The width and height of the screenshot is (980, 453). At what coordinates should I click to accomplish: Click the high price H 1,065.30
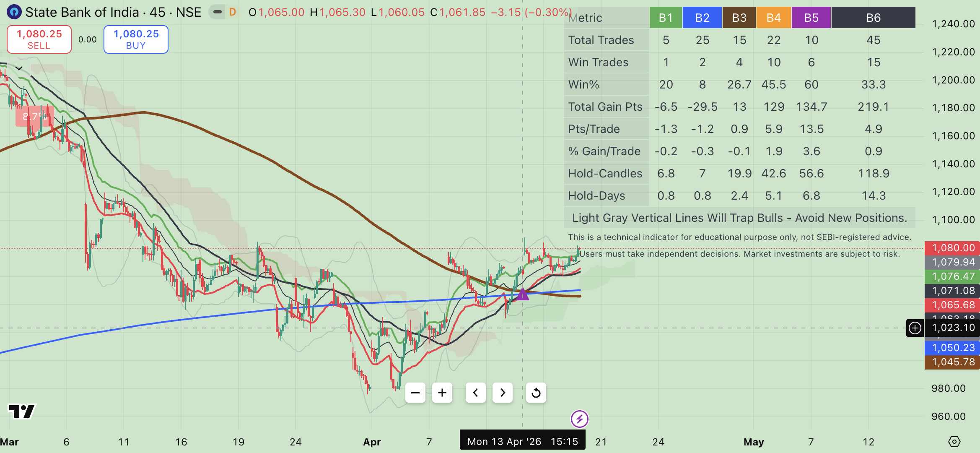(x=338, y=12)
